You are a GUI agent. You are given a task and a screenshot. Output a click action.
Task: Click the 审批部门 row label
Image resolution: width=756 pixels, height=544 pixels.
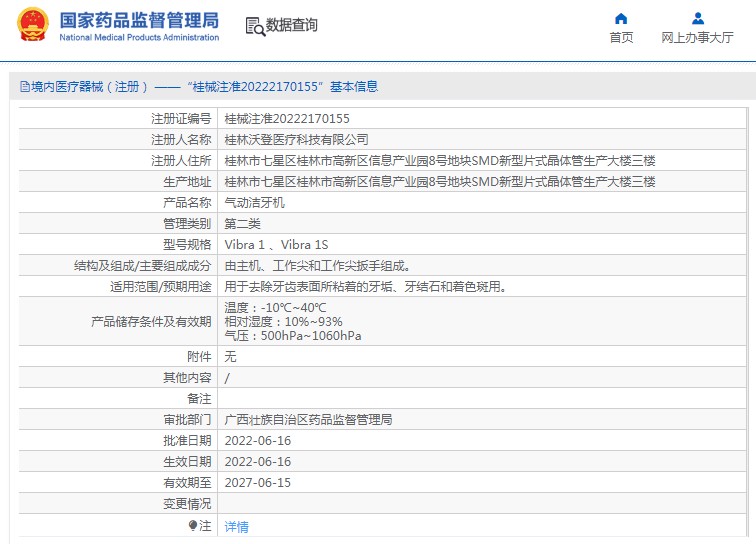[x=187, y=420]
